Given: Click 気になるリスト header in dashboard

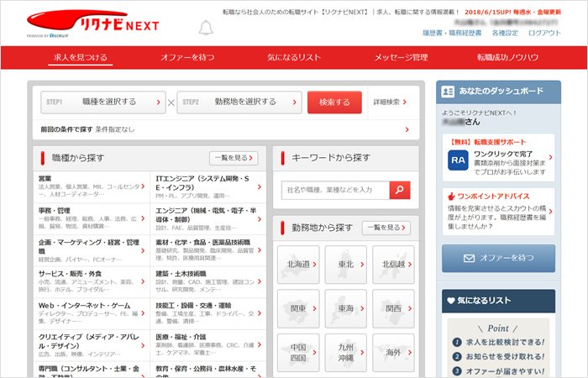Looking at the screenshot, I should 498,301.
